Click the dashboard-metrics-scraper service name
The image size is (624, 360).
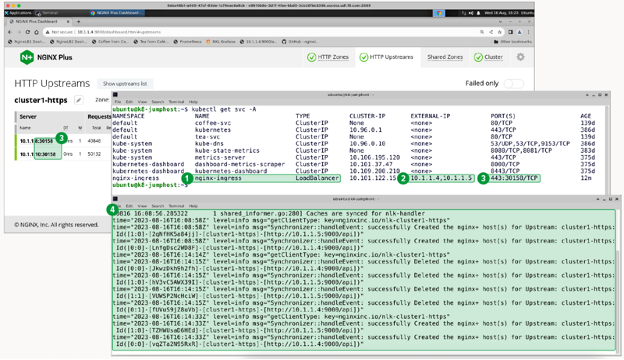tap(240, 164)
